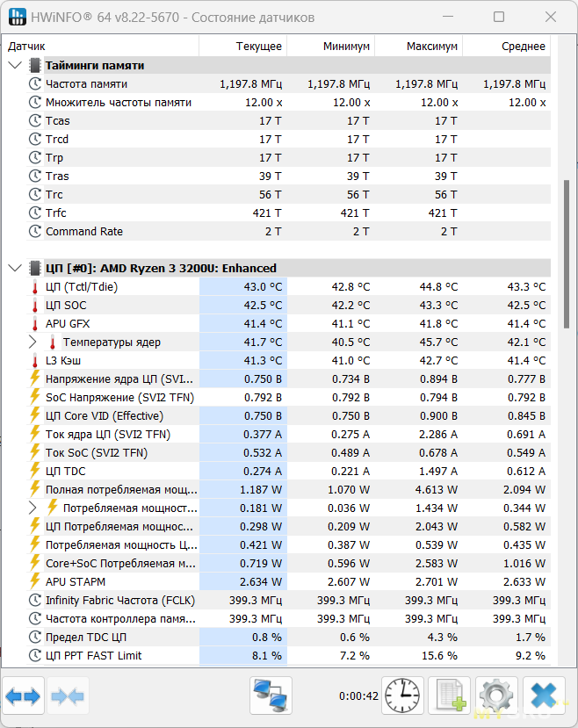Select the Trfc sensor row

(288, 213)
